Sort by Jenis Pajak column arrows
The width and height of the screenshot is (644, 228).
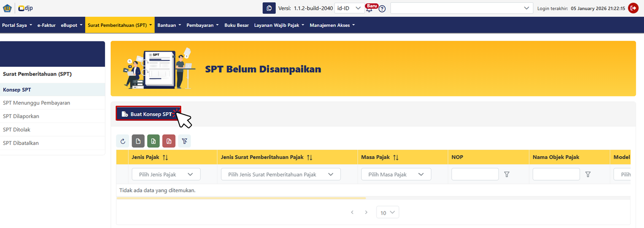pos(165,158)
